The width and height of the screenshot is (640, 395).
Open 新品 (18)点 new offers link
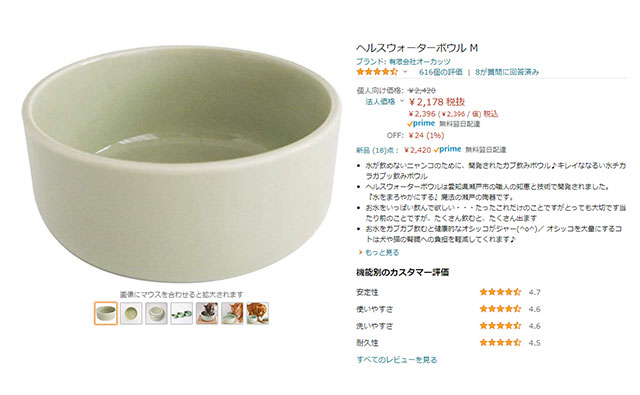click(x=377, y=150)
